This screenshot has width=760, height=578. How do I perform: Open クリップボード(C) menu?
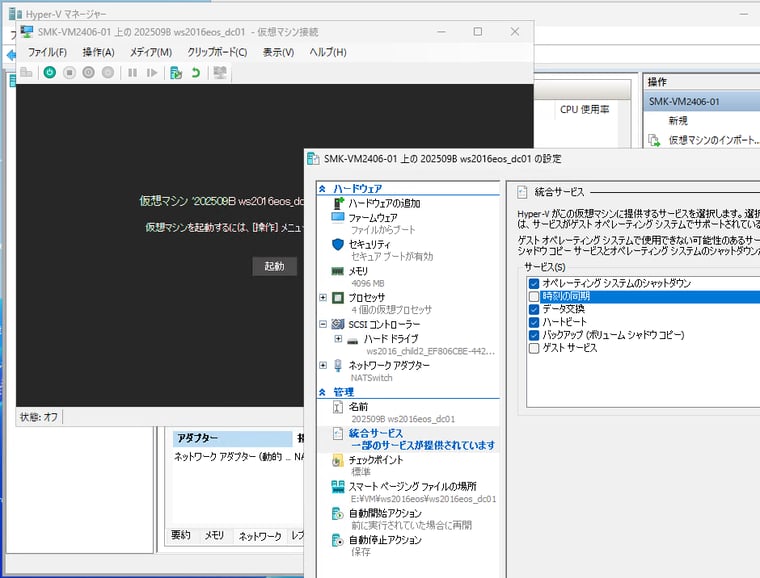click(x=217, y=52)
